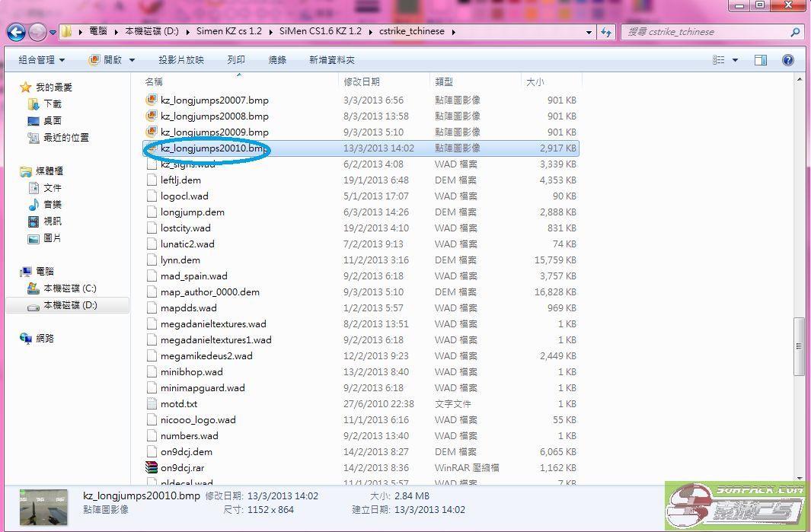Expand the address bar history dropdown
This screenshot has height=532, width=811.
click(589, 32)
